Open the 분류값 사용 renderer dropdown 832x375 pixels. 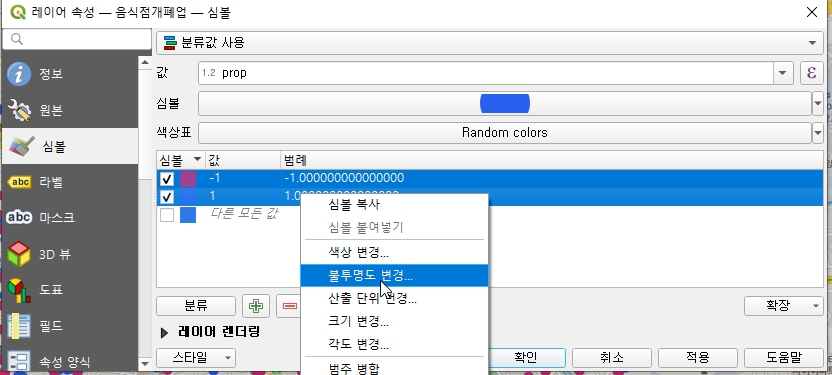tap(490, 42)
